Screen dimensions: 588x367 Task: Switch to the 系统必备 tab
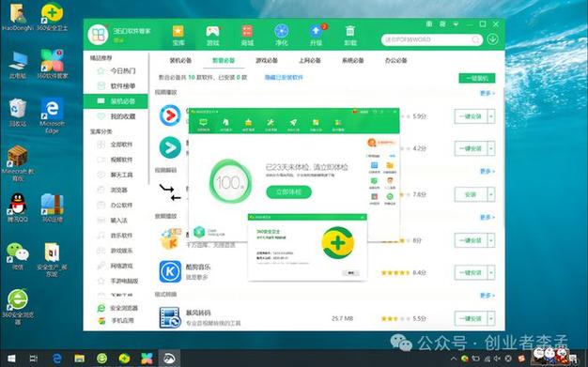353,60
